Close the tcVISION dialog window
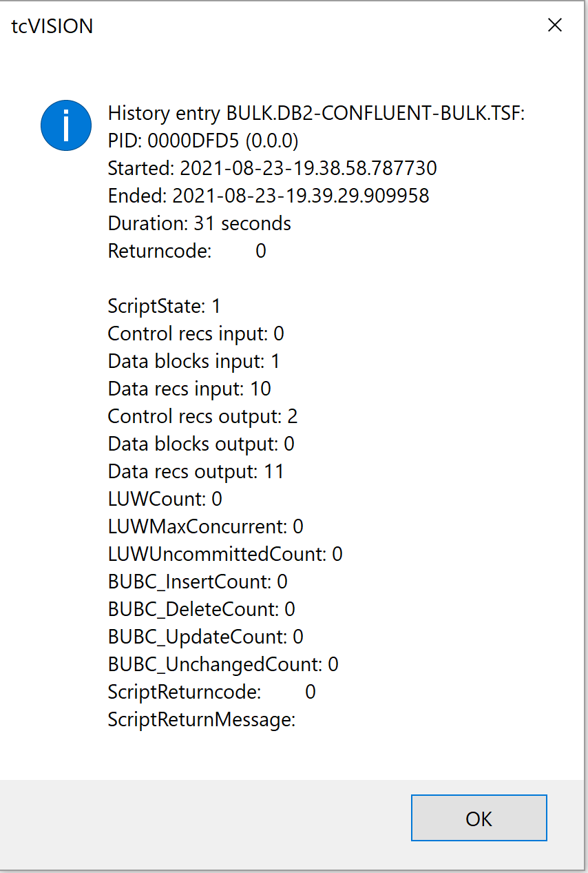The width and height of the screenshot is (588, 873). 554,25
